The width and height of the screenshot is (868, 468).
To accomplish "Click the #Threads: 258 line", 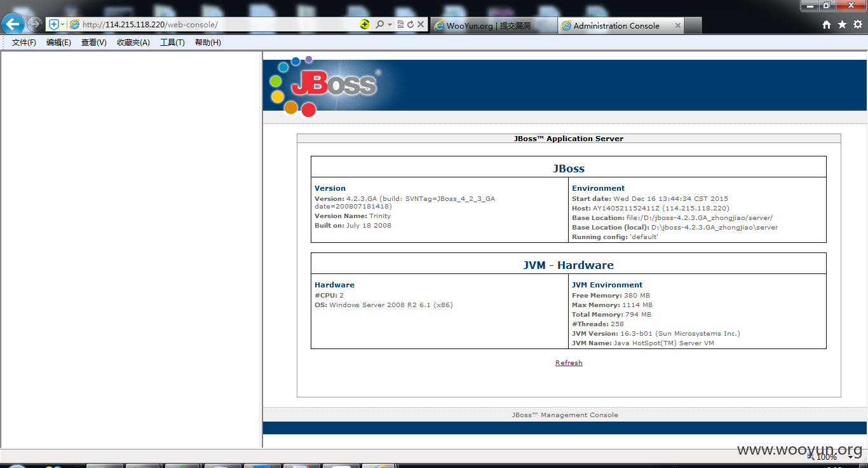I will (x=598, y=324).
